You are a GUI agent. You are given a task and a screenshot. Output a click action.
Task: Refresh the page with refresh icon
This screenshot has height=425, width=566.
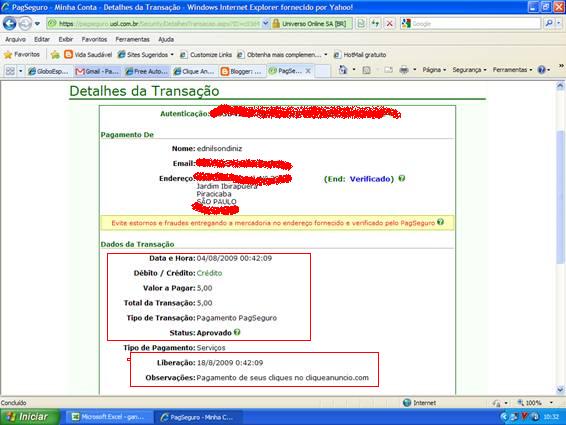tap(375, 24)
